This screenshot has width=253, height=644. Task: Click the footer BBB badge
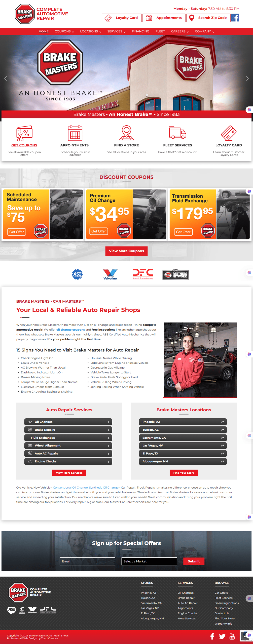[22, 611]
